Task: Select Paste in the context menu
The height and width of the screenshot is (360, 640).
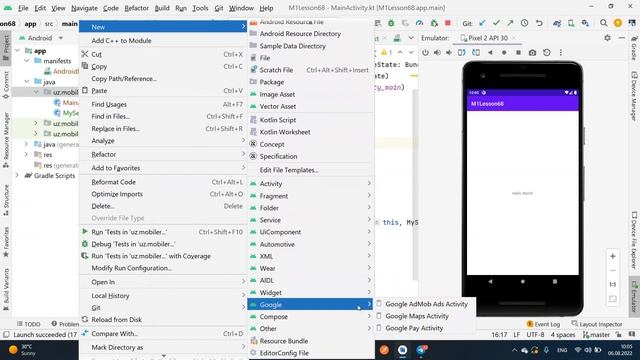Action: tap(163, 91)
